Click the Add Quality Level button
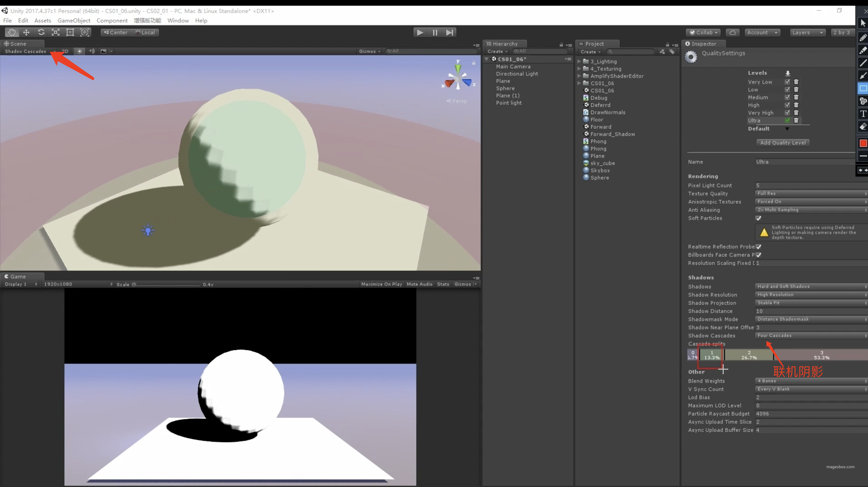 click(783, 143)
